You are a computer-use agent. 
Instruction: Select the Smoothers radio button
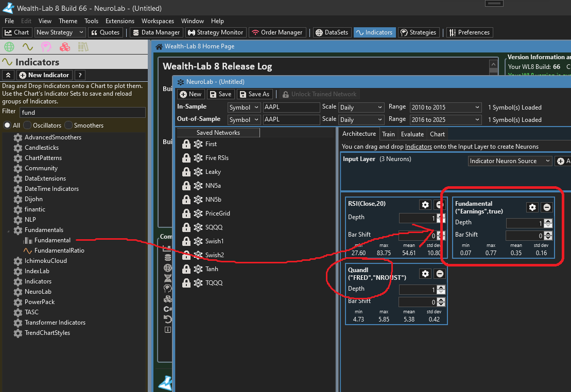point(68,125)
